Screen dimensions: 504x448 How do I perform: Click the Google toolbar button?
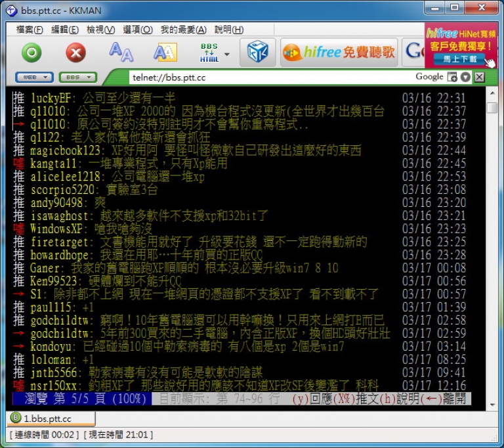tap(413, 52)
